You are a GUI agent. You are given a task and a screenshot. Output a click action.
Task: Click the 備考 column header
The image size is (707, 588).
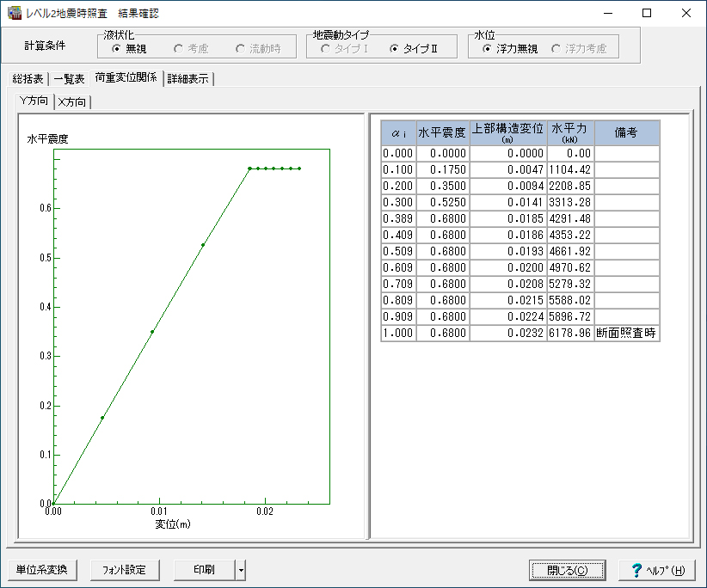point(626,133)
